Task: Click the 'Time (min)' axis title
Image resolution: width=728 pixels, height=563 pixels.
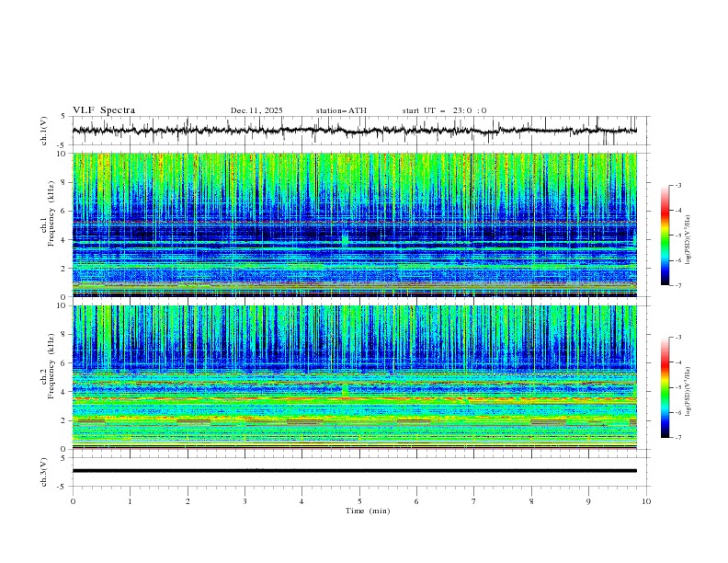Action: click(x=368, y=511)
